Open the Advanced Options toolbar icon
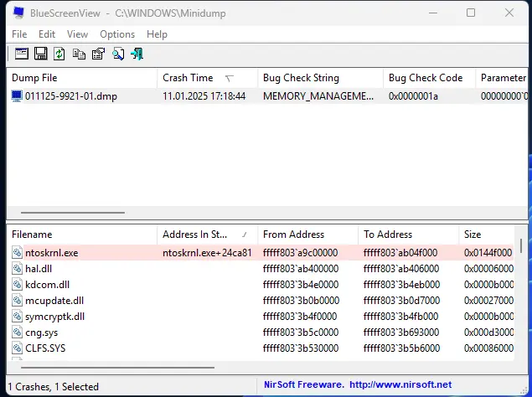The width and height of the screenshot is (532, 397). [x=22, y=54]
